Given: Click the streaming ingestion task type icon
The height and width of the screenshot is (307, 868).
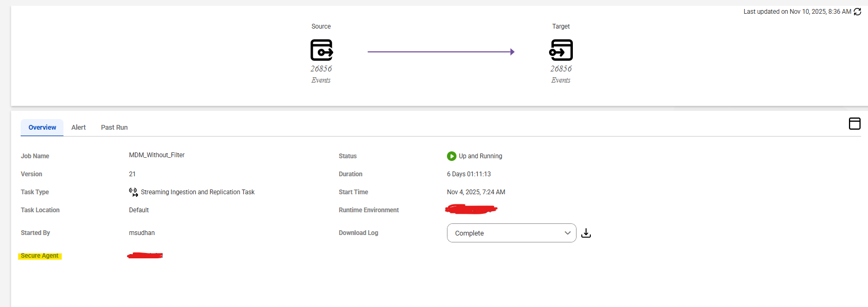Looking at the screenshot, I should click(133, 192).
